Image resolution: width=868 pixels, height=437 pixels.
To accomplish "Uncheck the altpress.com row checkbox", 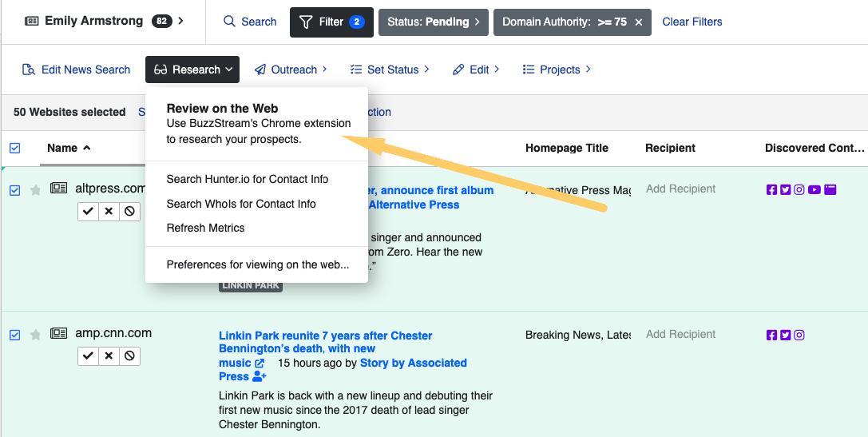I will pos(15,190).
